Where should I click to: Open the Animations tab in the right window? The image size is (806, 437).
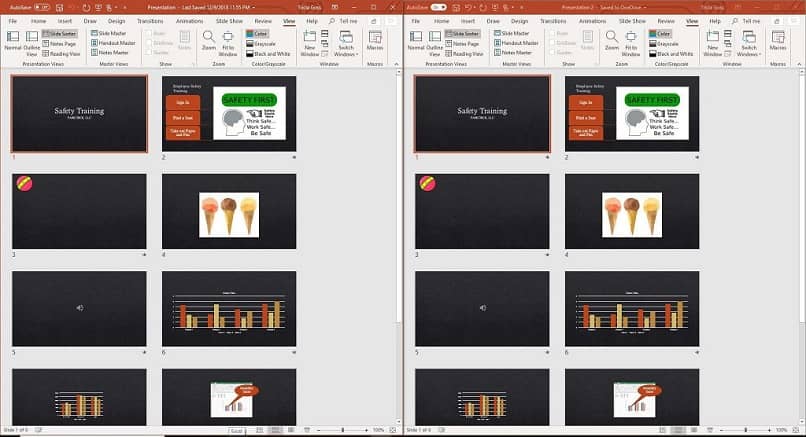click(593, 21)
